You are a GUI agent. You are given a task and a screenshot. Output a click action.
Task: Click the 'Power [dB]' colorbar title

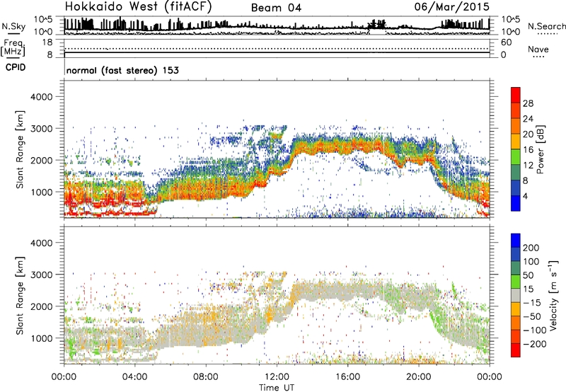(541, 149)
